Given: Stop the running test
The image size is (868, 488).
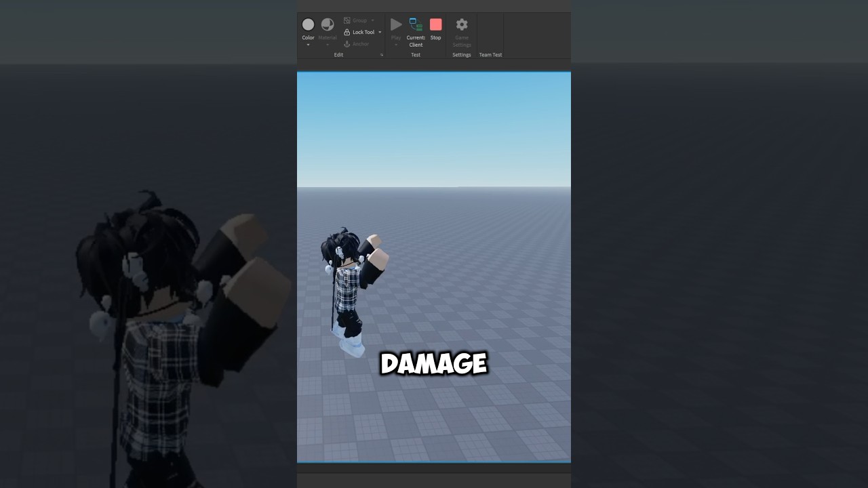Looking at the screenshot, I should pyautogui.click(x=435, y=24).
